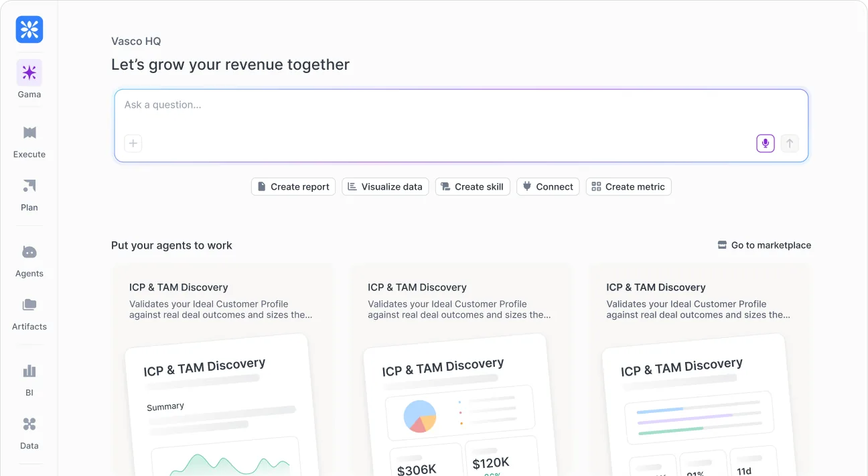Open the ICP & TAM Discovery card with pie chart
The image size is (868, 476).
461,369
